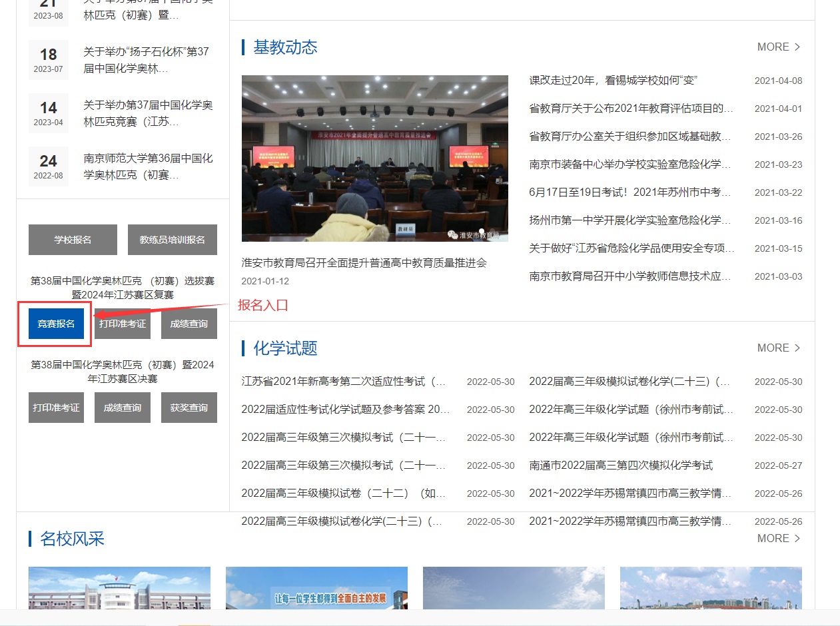Click the 学校报名 button
This screenshot has height=626, width=840.
coord(73,240)
